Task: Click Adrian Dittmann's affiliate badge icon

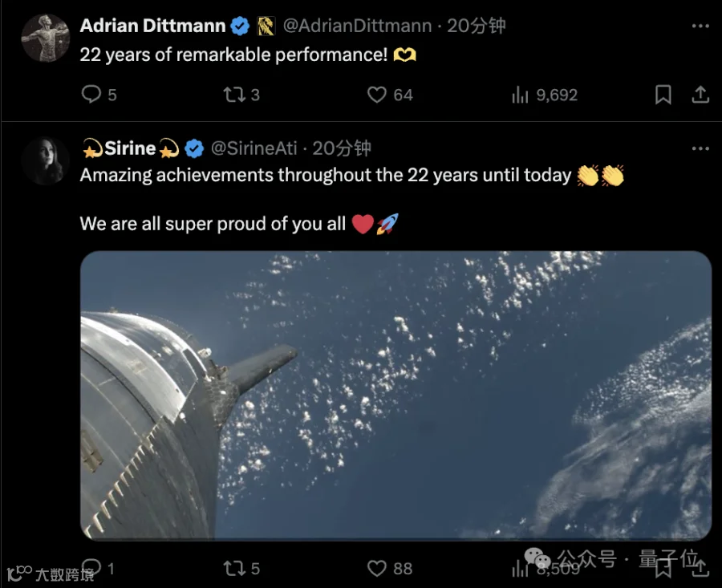Action: (x=266, y=26)
